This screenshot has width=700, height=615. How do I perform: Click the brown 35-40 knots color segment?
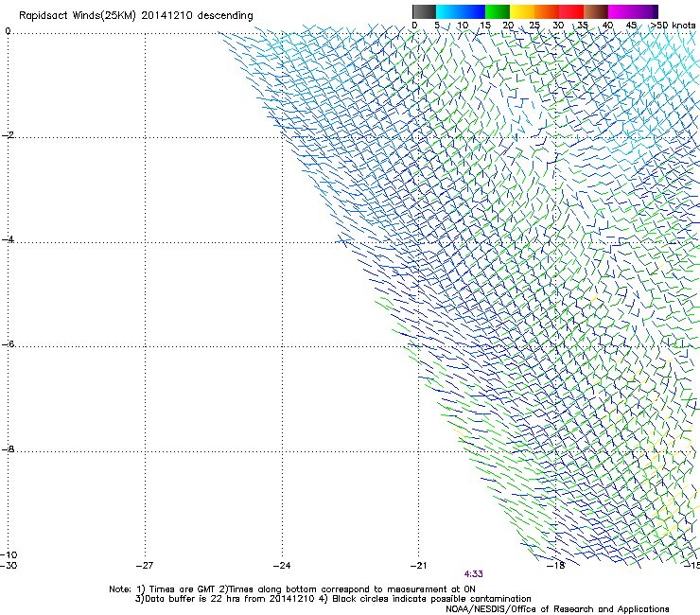pos(596,11)
